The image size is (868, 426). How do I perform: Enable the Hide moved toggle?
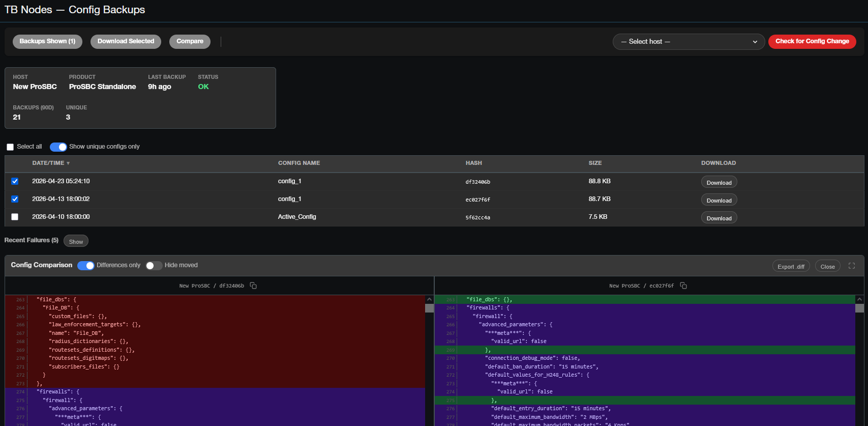tap(154, 266)
